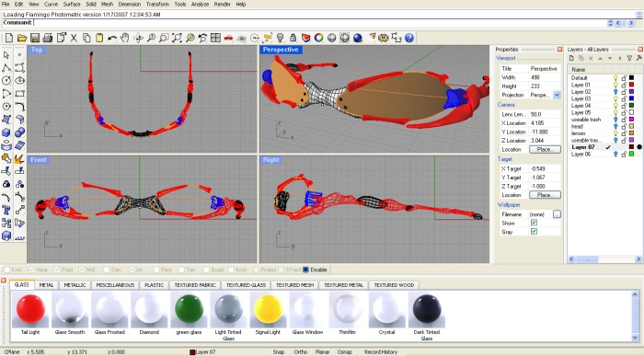Open the Projection dropdown in Properties

[x=557, y=95]
